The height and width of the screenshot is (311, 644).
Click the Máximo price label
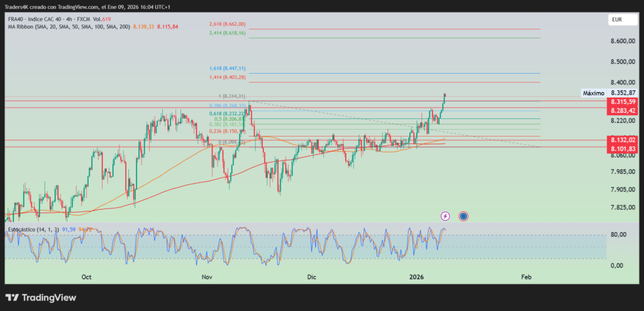593,93
